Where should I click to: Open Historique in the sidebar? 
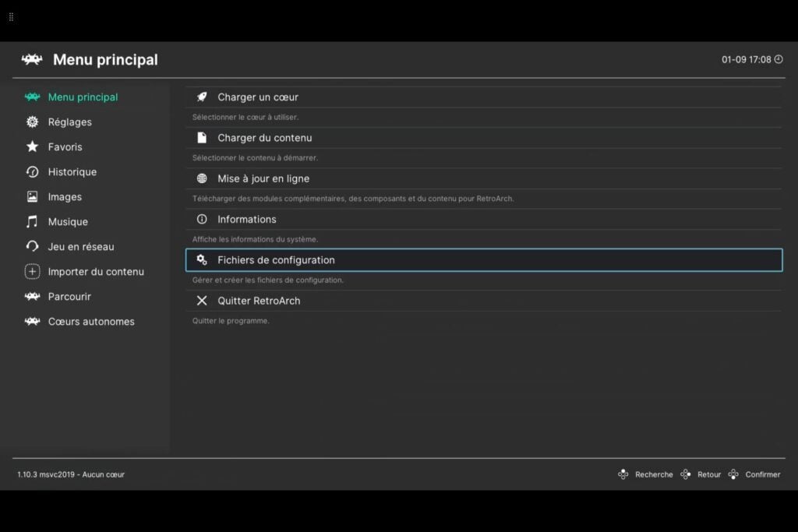(x=72, y=172)
